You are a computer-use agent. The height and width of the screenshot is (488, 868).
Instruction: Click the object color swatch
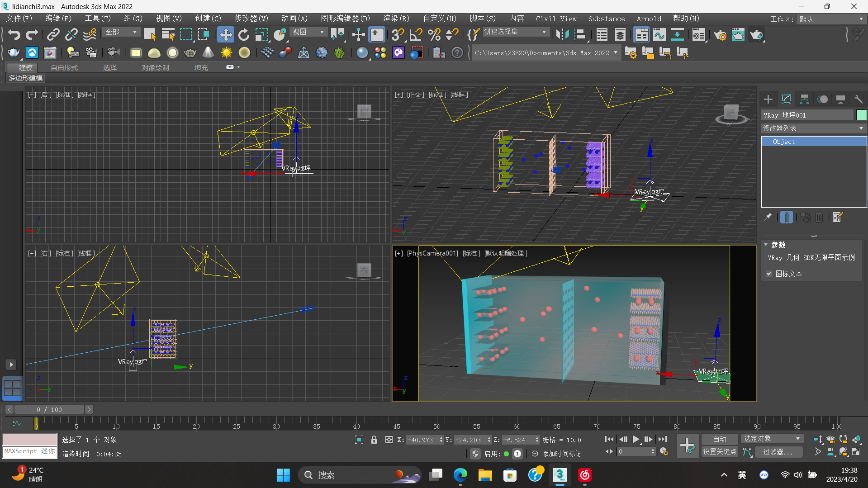coord(861,115)
